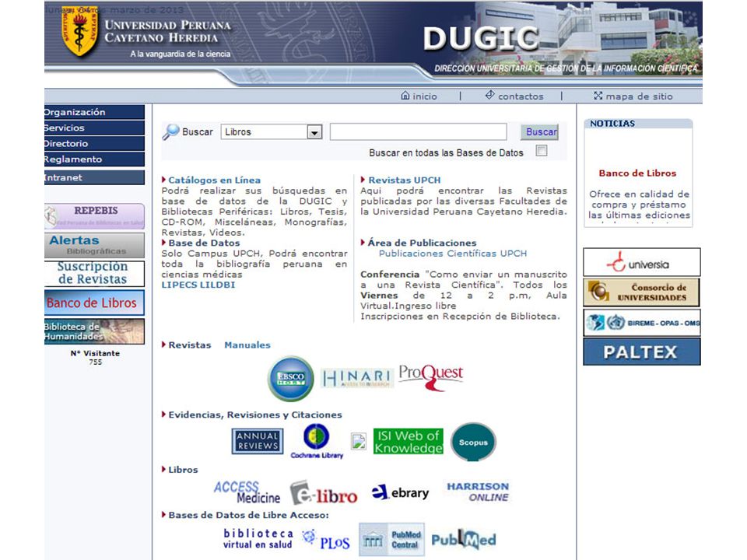The image size is (747, 560).
Task: Open the Organización menu item
Action: (x=94, y=112)
